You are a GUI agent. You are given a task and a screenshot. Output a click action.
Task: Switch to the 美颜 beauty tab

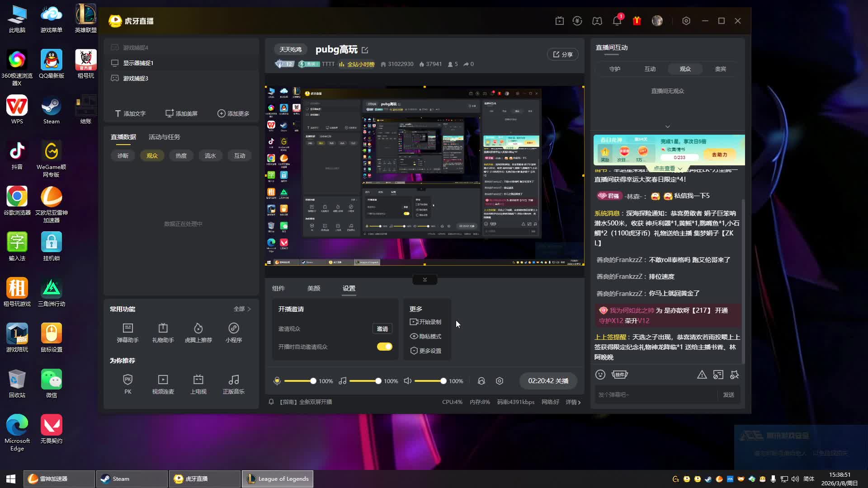(x=313, y=288)
